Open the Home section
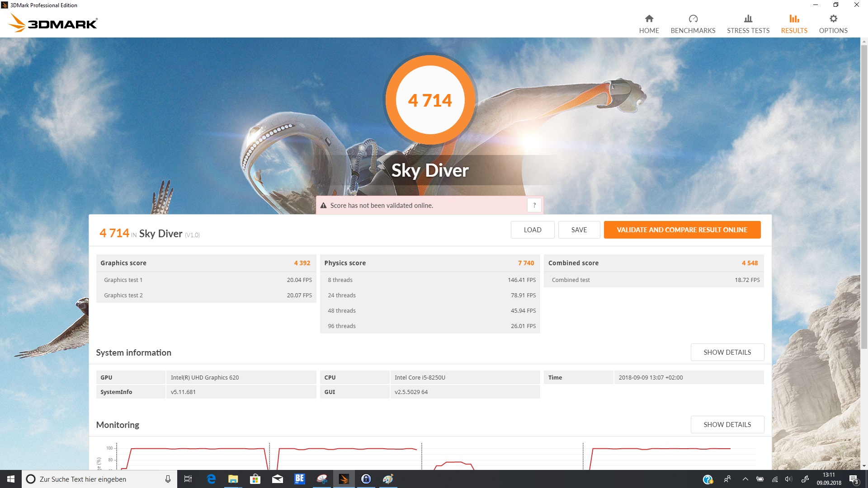This screenshot has width=868, height=488. tap(649, 24)
